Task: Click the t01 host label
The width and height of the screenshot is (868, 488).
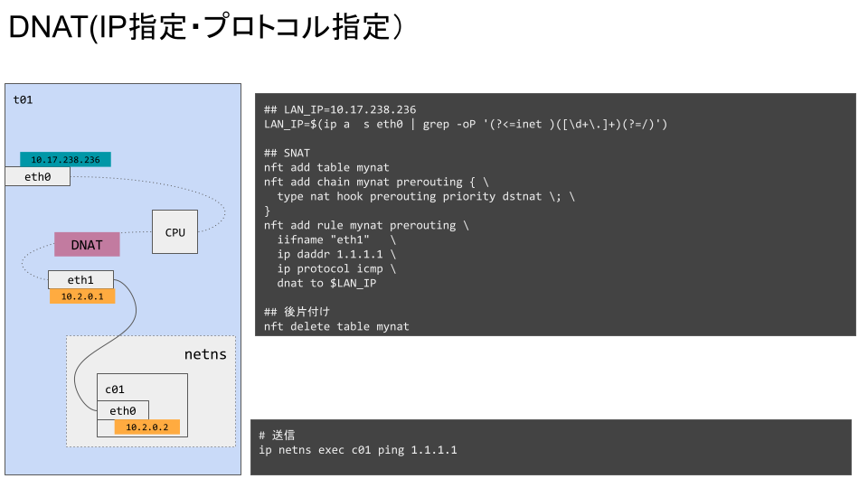Action: point(23,99)
